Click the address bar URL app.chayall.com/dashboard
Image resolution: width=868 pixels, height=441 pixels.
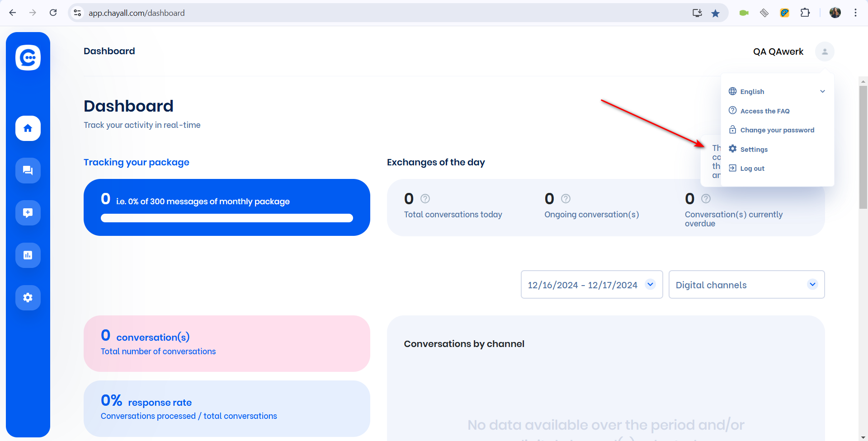click(x=137, y=13)
